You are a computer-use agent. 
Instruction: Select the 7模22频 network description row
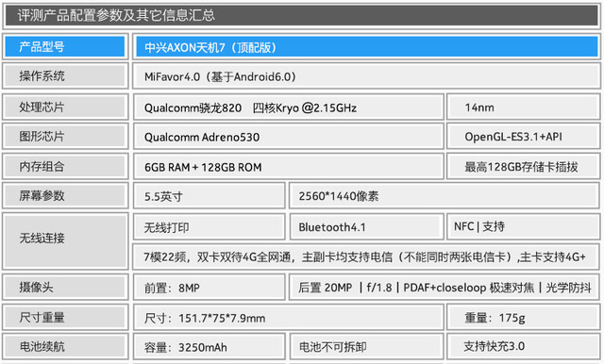[366, 256]
